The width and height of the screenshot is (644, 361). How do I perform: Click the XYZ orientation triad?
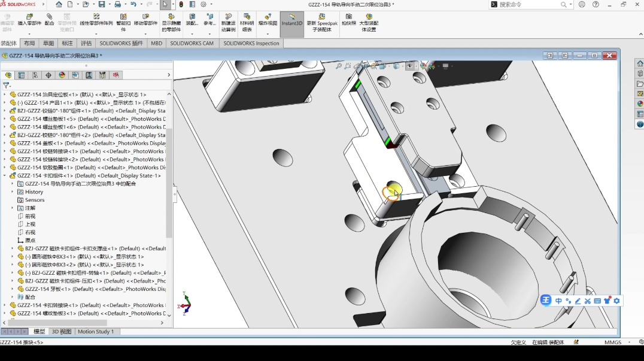185,304
